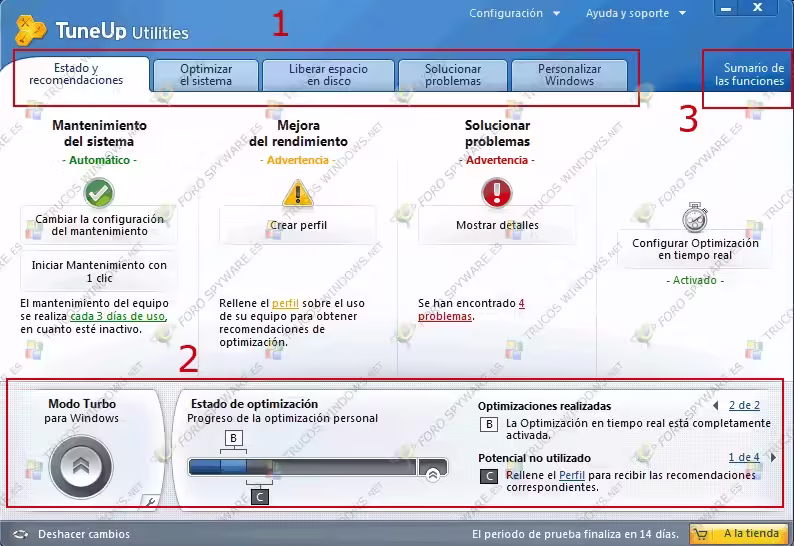The image size is (794, 546).
Task: Open the Ayuda y soporte dropdown
Action: (636, 13)
